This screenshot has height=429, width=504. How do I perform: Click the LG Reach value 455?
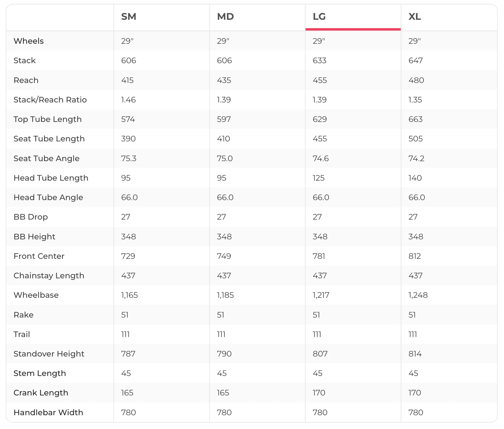320,80
